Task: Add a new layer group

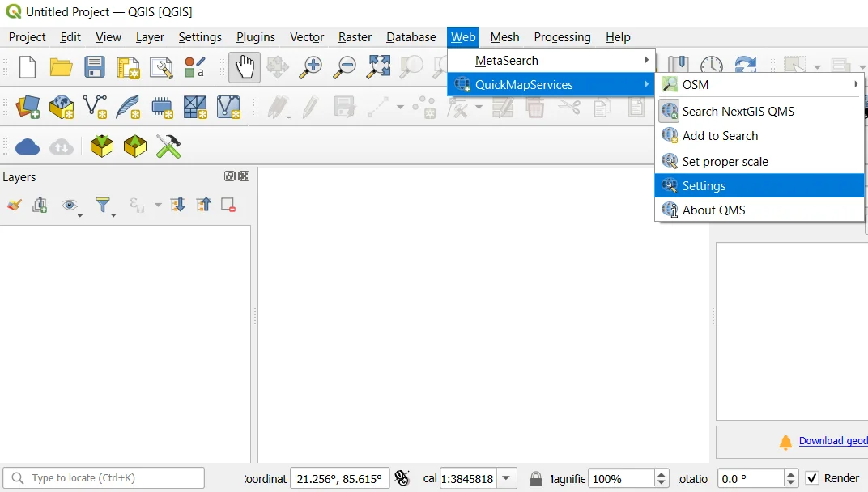Action: click(x=40, y=205)
